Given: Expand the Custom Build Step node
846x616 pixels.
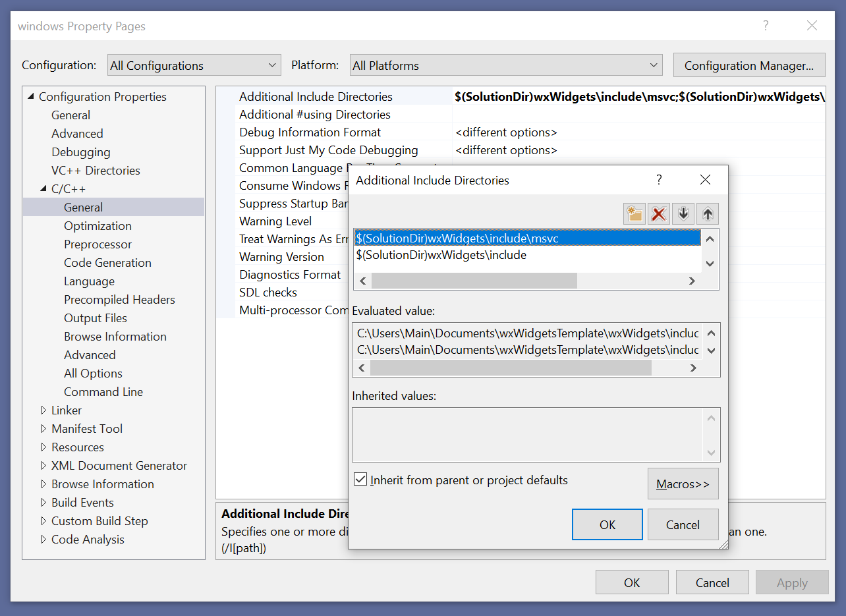Looking at the screenshot, I should tap(43, 521).
